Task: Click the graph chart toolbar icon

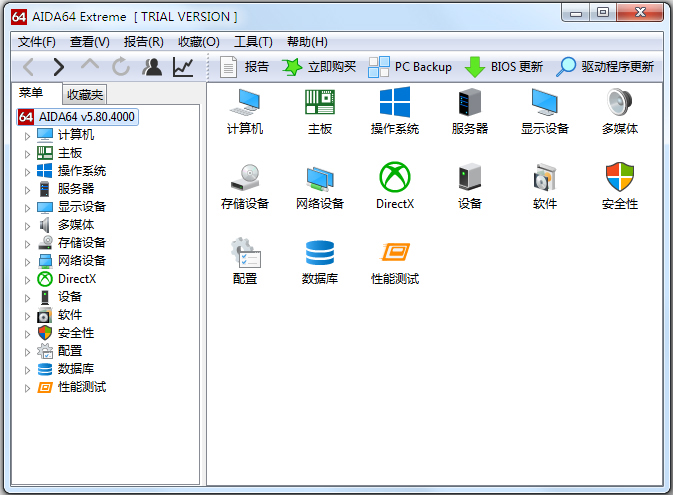Action: tap(183, 67)
